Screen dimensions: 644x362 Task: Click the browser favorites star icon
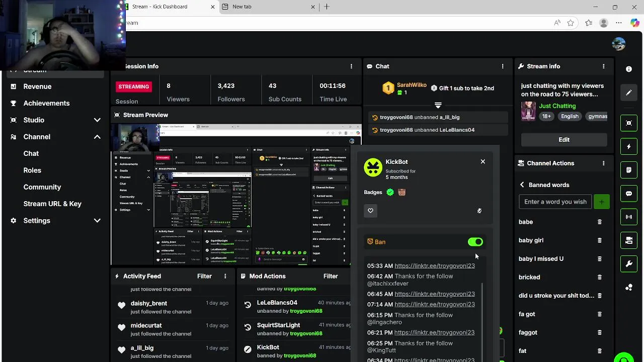click(571, 23)
